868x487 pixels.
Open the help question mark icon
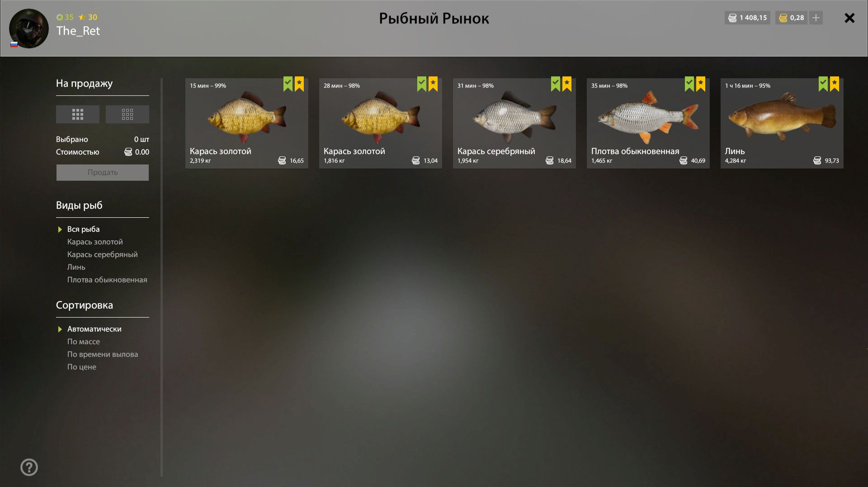29,467
